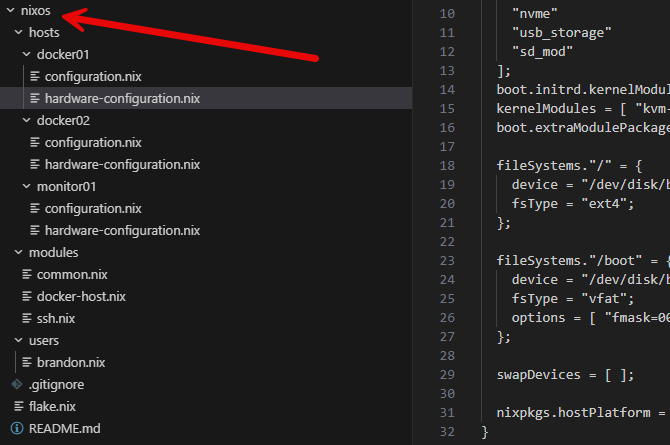The height and width of the screenshot is (445, 670).
Task: Click the file icon beside monitor01 hardware-configuration.nix
Action: click(x=35, y=230)
